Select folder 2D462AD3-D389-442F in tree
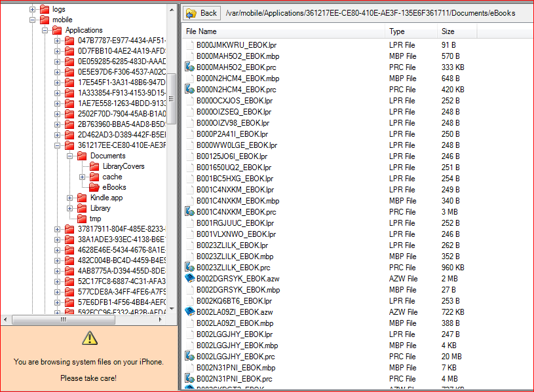The height and width of the screenshot is (392, 534). [122, 135]
